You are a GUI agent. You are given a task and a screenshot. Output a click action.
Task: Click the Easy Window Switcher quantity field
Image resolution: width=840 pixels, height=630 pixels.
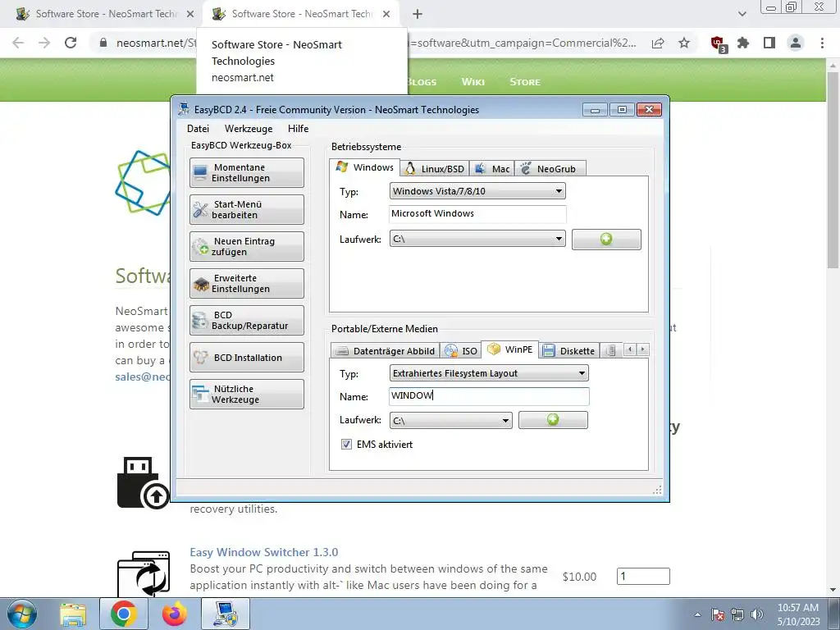coord(643,577)
